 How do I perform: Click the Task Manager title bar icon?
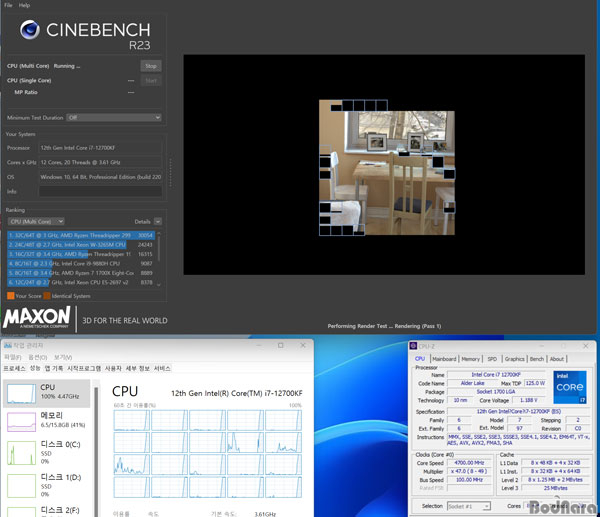coord(8,346)
